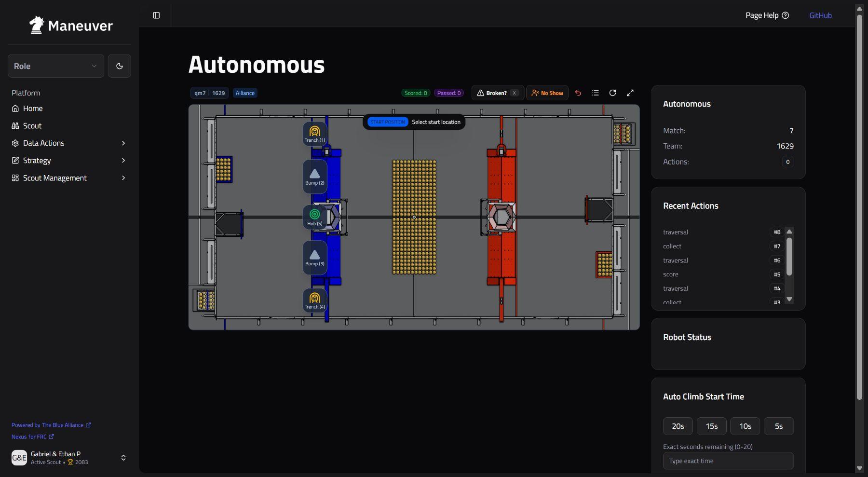Open the Role dropdown
Image resolution: width=868 pixels, height=477 pixels.
point(56,66)
